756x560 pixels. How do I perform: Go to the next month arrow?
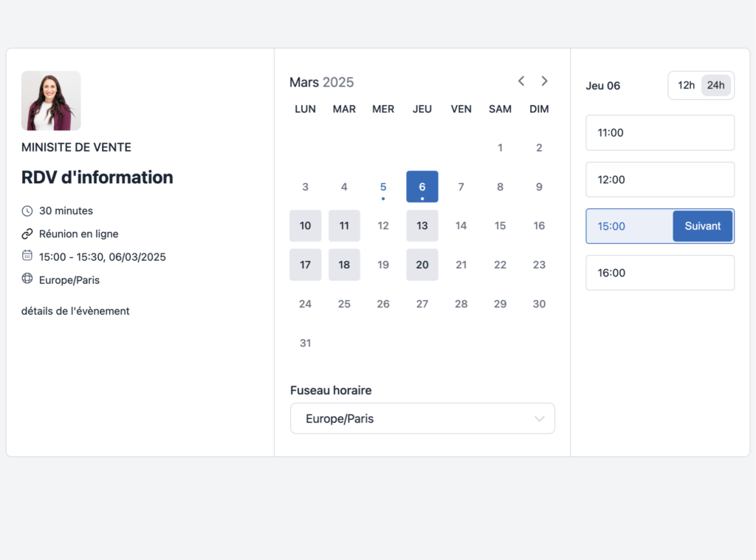point(545,81)
